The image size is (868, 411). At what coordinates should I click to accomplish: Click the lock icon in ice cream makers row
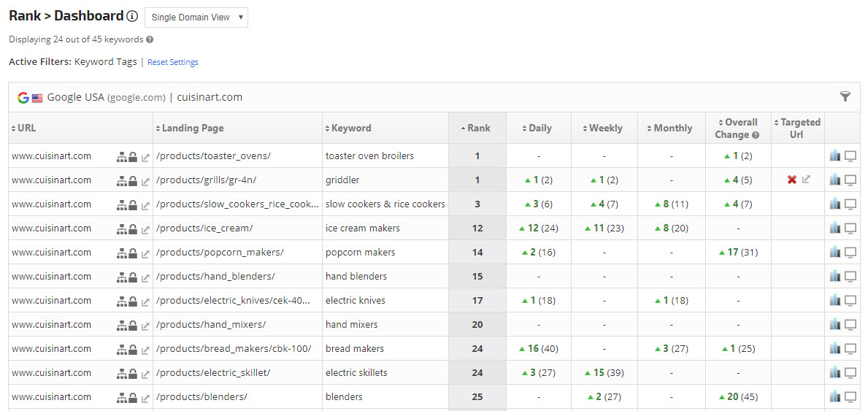tap(133, 228)
